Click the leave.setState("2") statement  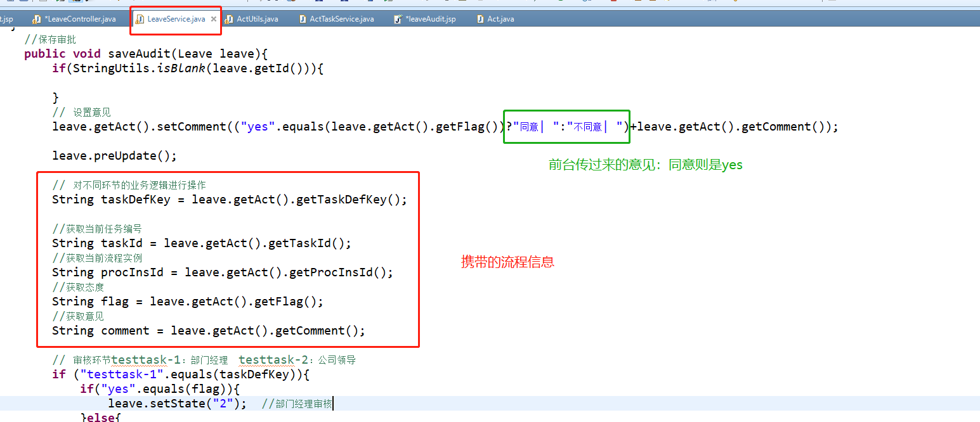171,403
